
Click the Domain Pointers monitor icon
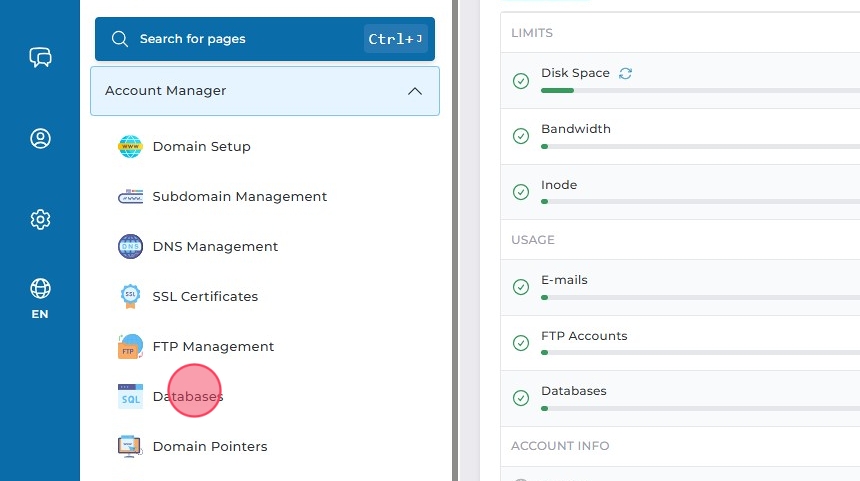[130, 447]
